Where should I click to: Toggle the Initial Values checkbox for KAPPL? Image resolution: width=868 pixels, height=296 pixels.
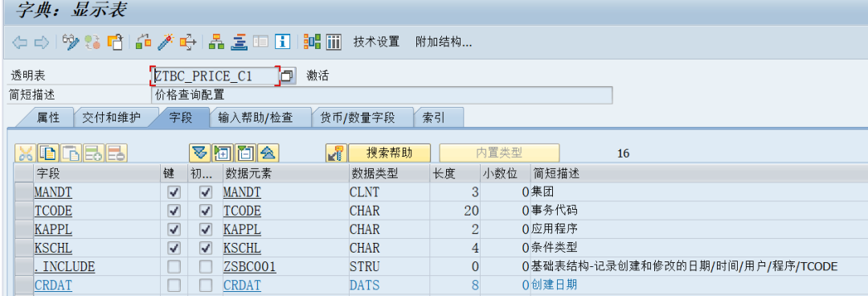coord(206,229)
